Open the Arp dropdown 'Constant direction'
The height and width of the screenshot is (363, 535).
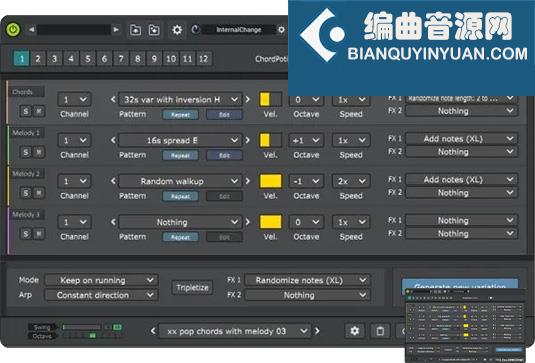(x=101, y=295)
